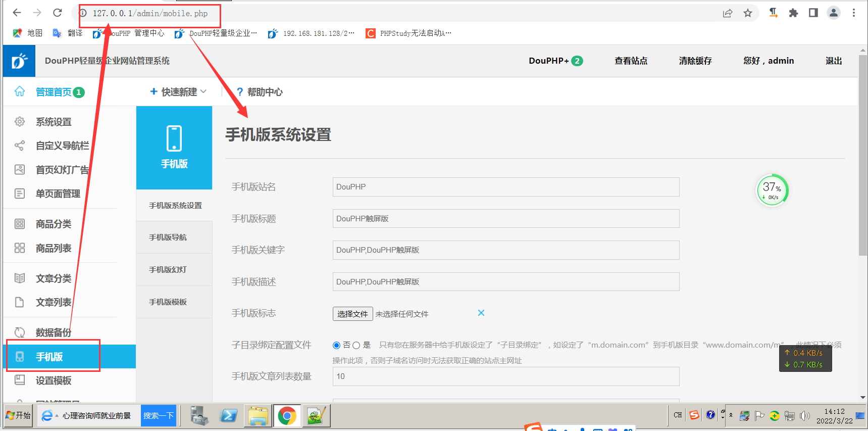This screenshot has width=868, height=431.
Task: Open 自定义导航栏 sidebar item
Action: click(62, 146)
